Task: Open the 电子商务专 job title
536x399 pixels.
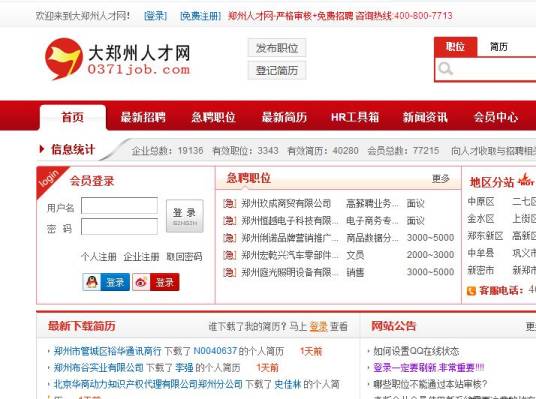Action: [x=372, y=221]
